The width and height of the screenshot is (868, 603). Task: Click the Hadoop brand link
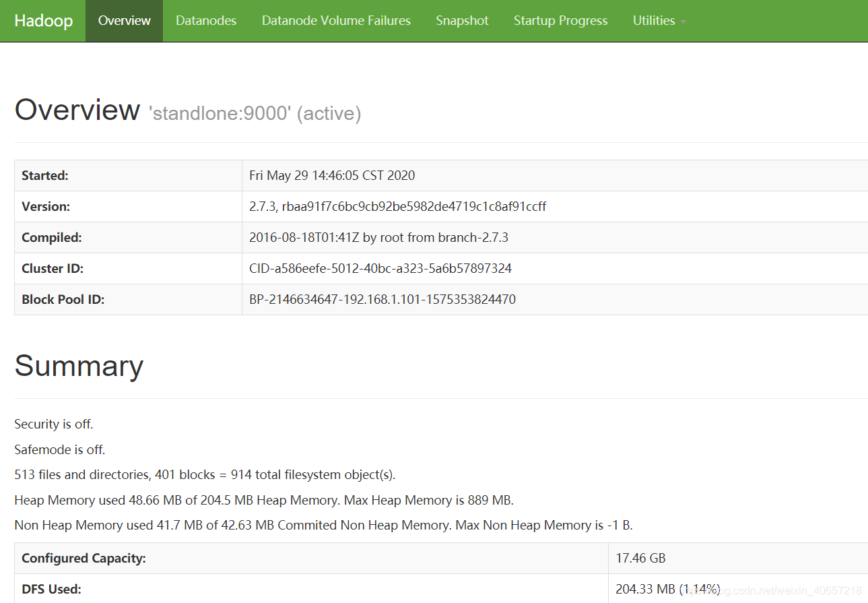point(43,21)
